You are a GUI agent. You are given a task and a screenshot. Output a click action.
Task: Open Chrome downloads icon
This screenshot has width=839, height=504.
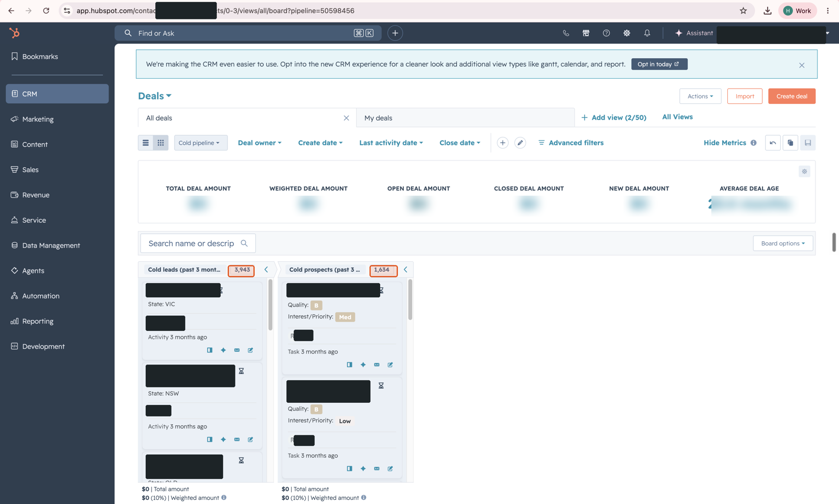(x=767, y=10)
